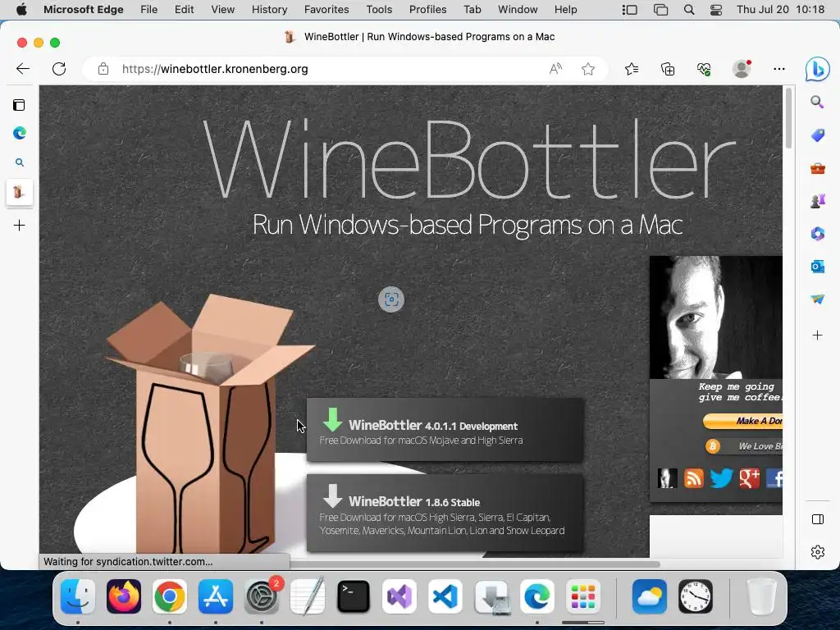The width and height of the screenshot is (840, 630).
Task: Click the visual search overlay icon
Action: (x=391, y=299)
